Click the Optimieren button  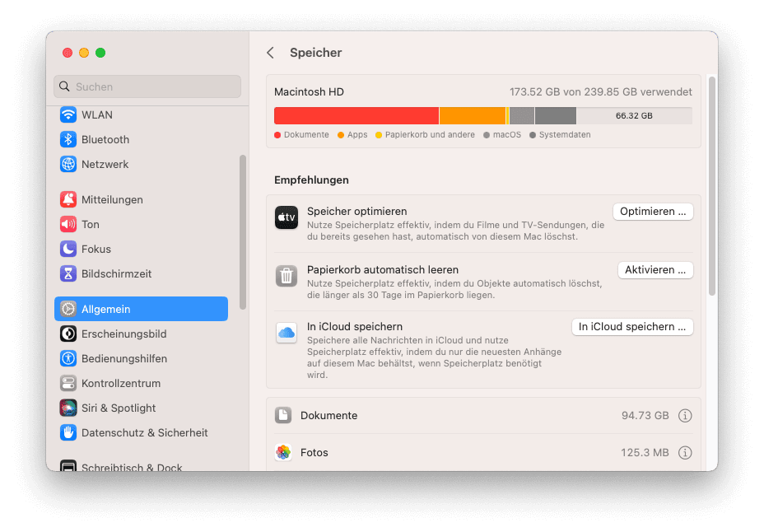[653, 212]
